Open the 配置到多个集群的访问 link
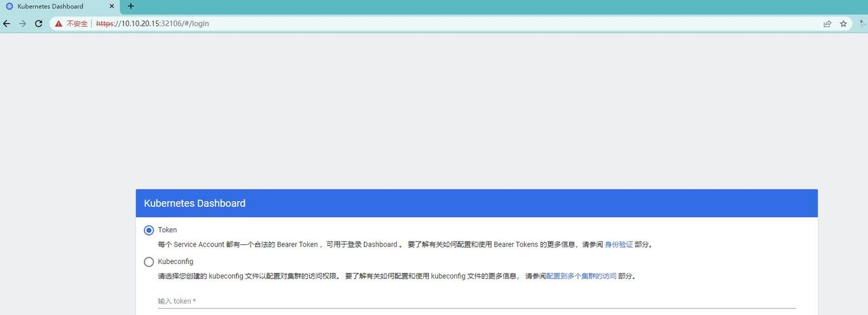868x315 pixels. (x=581, y=276)
